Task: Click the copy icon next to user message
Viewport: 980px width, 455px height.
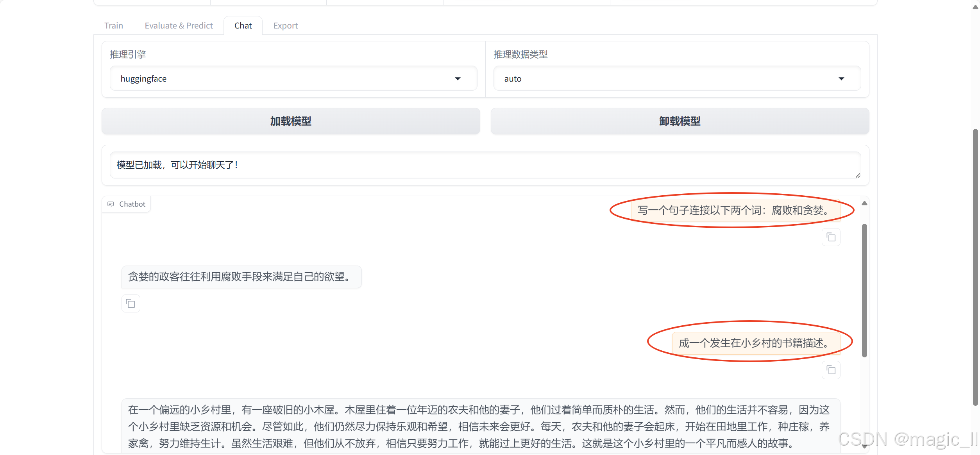Action: tap(831, 236)
